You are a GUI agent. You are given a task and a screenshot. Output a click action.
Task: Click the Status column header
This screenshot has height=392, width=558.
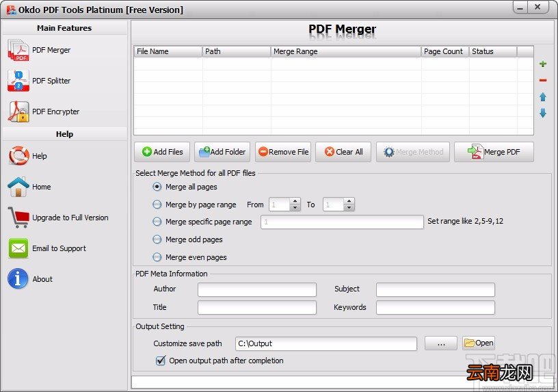coord(493,51)
